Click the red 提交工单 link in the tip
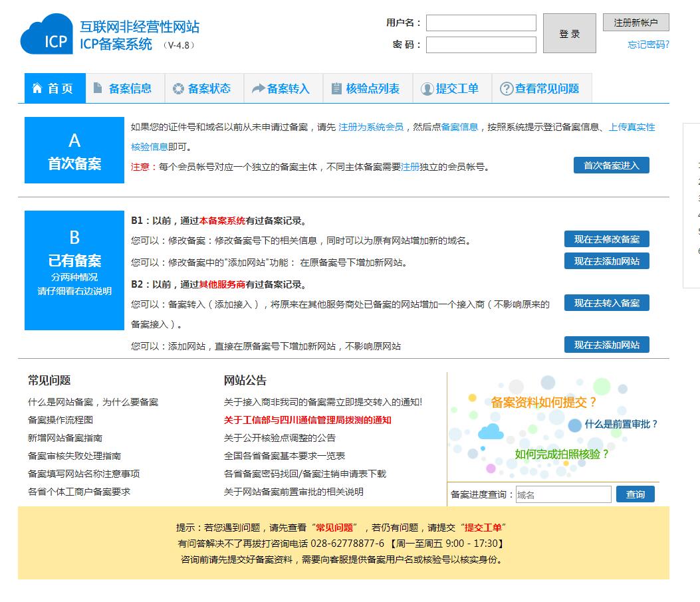Image resolution: width=700 pixels, height=602 pixels. tap(483, 528)
